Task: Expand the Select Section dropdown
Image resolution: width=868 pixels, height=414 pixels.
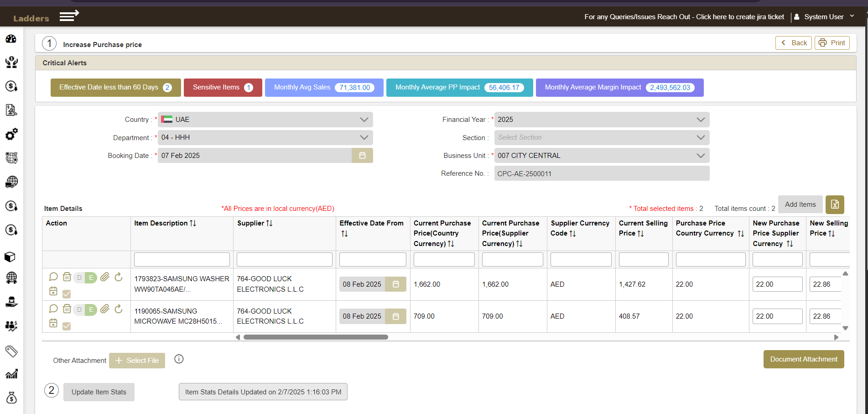Action: pos(602,137)
